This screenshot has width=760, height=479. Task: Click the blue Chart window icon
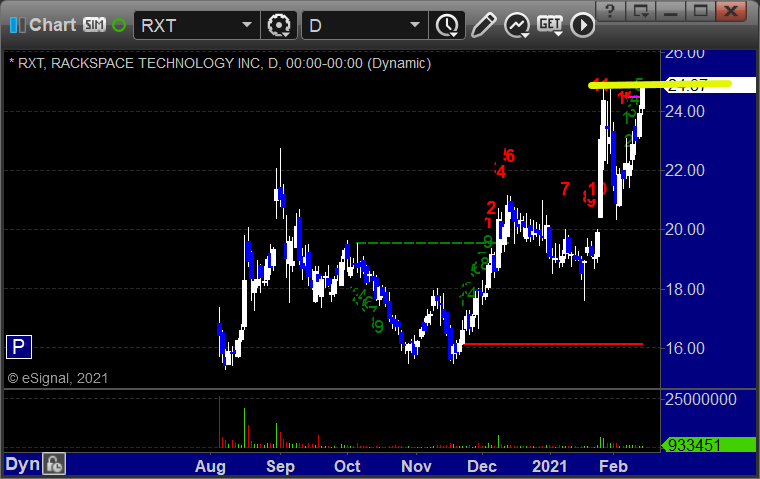pyautogui.click(x=17, y=25)
